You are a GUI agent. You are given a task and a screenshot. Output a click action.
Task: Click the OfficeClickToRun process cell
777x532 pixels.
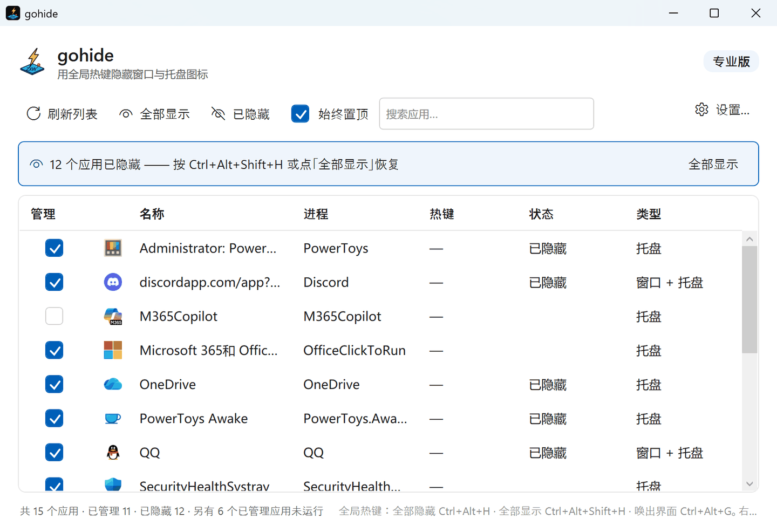(x=355, y=350)
